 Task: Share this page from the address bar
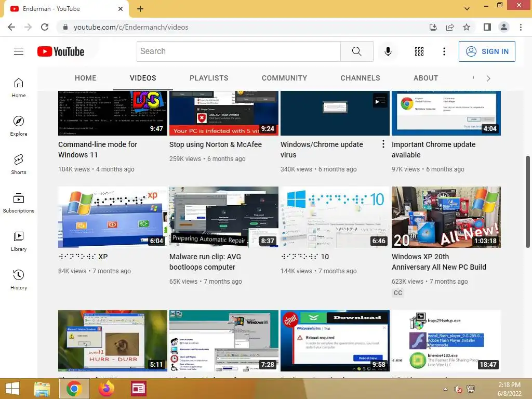pos(450,27)
